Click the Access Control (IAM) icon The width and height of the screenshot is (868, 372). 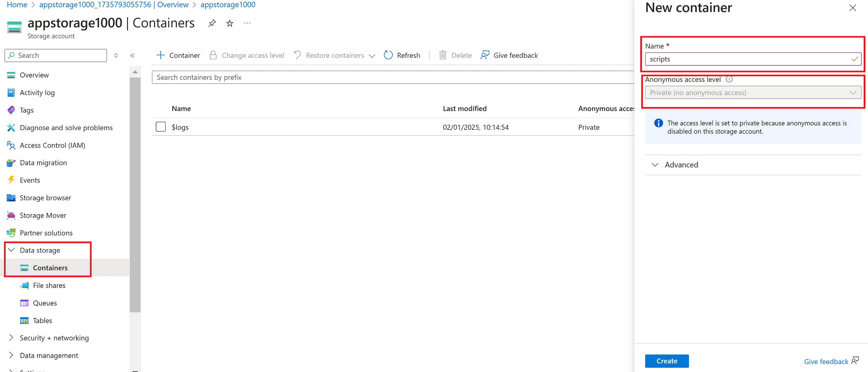click(11, 145)
